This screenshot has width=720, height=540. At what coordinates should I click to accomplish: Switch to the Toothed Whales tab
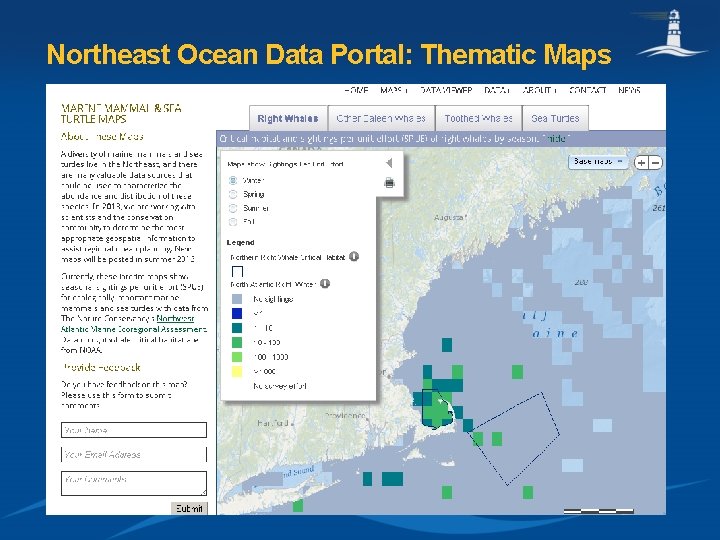pyautogui.click(x=478, y=118)
